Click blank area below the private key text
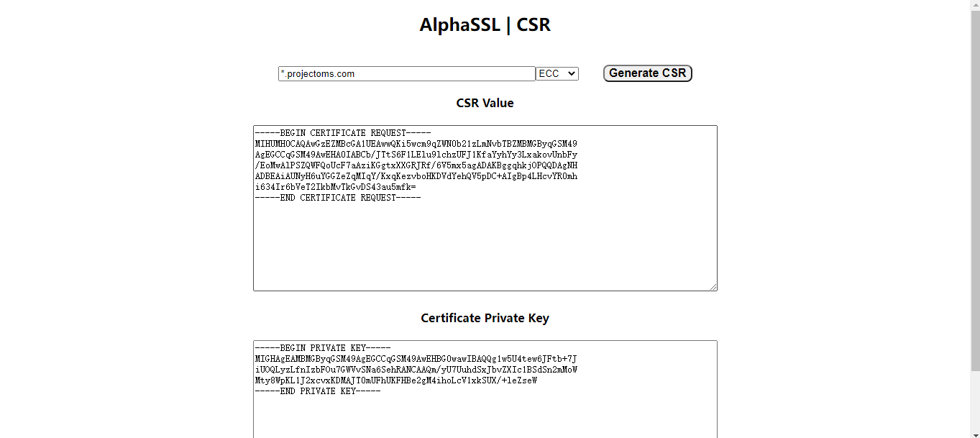Viewport: 980px width, 438px height. (485, 417)
